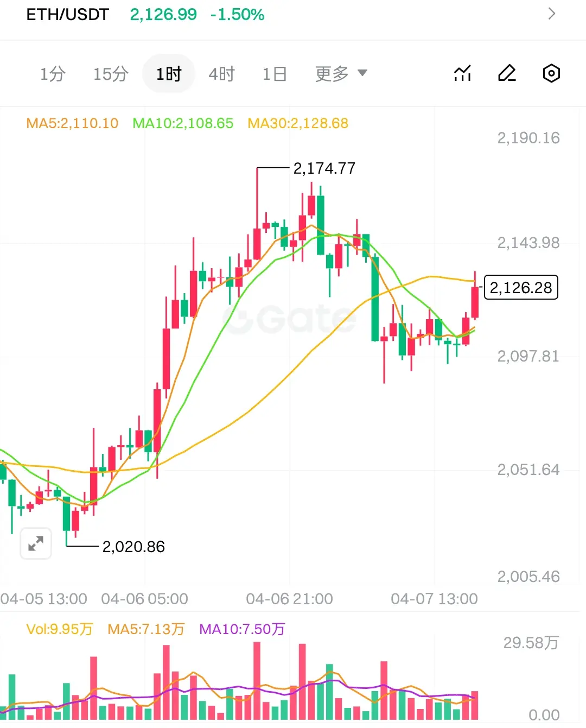The height and width of the screenshot is (728, 586).
Task: Switch to the 1分 interval
Action: [53, 73]
